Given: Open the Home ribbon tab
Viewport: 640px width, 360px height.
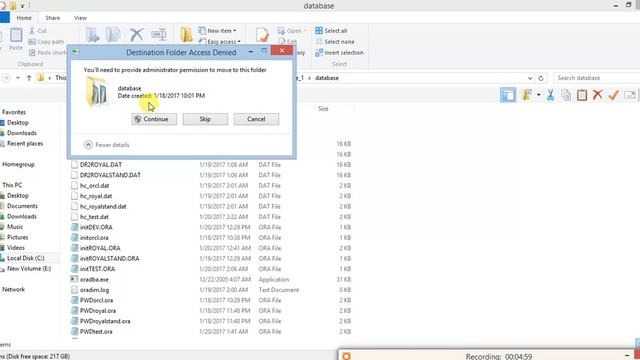Looking at the screenshot, I should tap(24, 18).
